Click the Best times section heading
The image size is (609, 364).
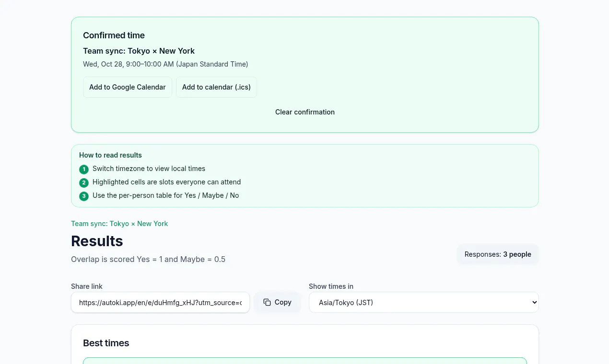pyautogui.click(x=106, y=343)
